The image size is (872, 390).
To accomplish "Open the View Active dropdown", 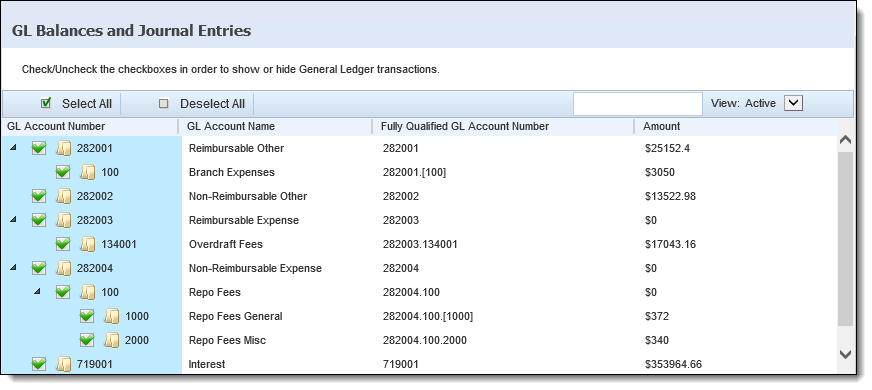I will pyautogui.click(x=793, y=103).
